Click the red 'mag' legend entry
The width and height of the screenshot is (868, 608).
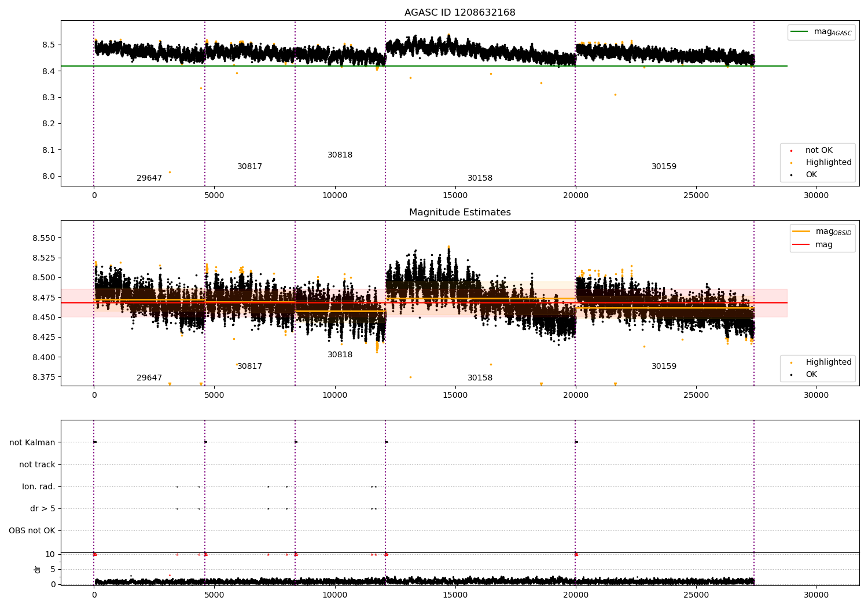coord(813,244)
